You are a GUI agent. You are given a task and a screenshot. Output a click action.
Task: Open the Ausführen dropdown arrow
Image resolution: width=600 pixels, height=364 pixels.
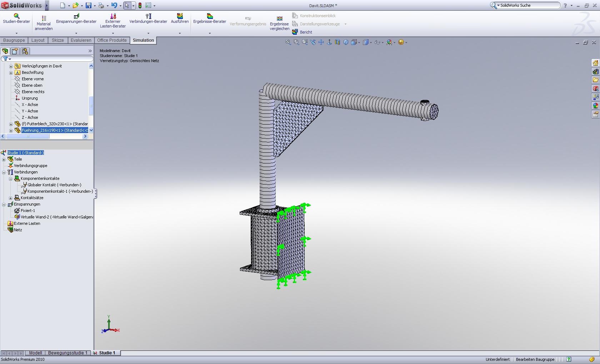pos(180,33)
